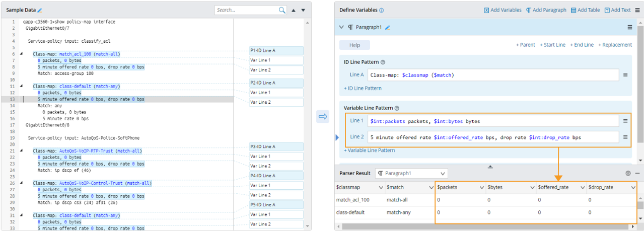644x231 pixels.
Task: Open Define Variables info icon
Action: point(381,10)
